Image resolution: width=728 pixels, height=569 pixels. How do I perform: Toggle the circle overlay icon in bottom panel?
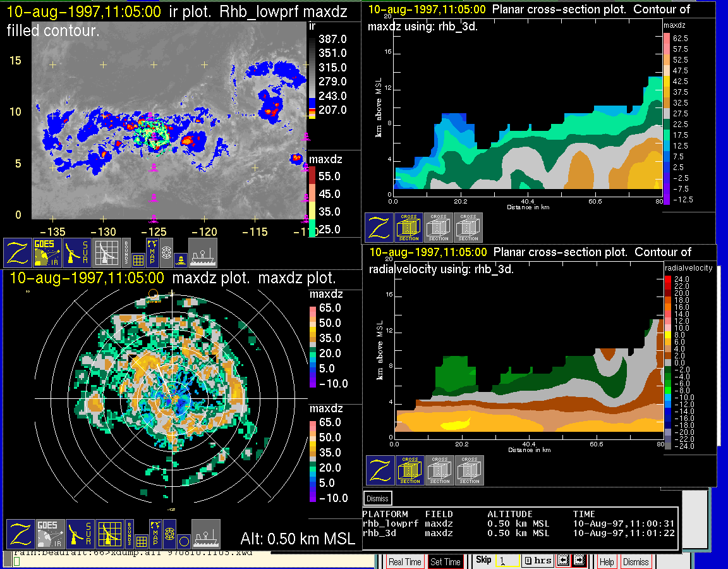click(x=184, y=542)
